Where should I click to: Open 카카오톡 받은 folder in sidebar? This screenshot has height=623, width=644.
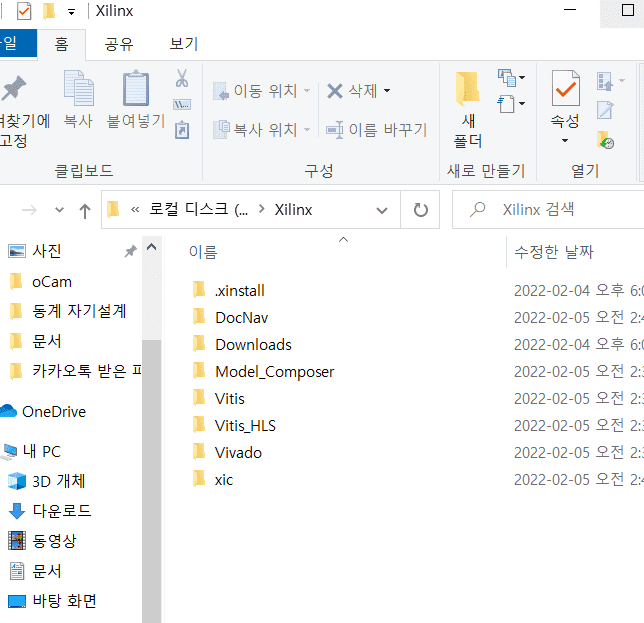pos(86,371)
